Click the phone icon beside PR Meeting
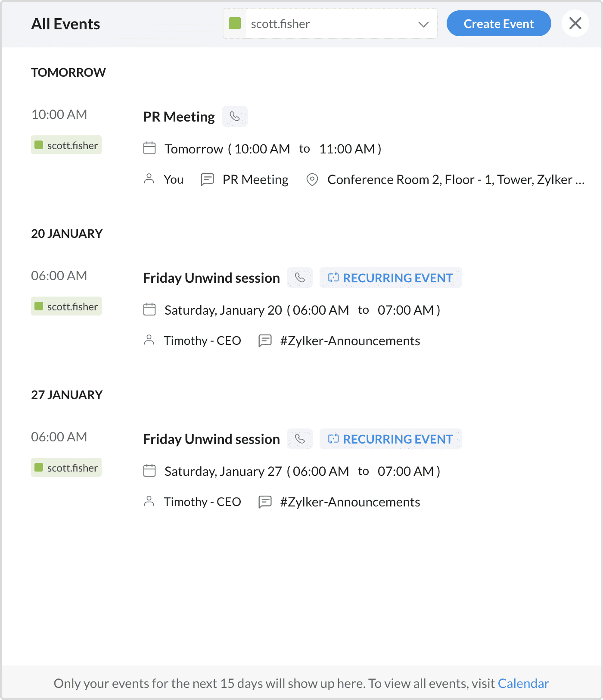Image resolution: width=603 pixels, height=700 pixels. (x=235, y=116)
